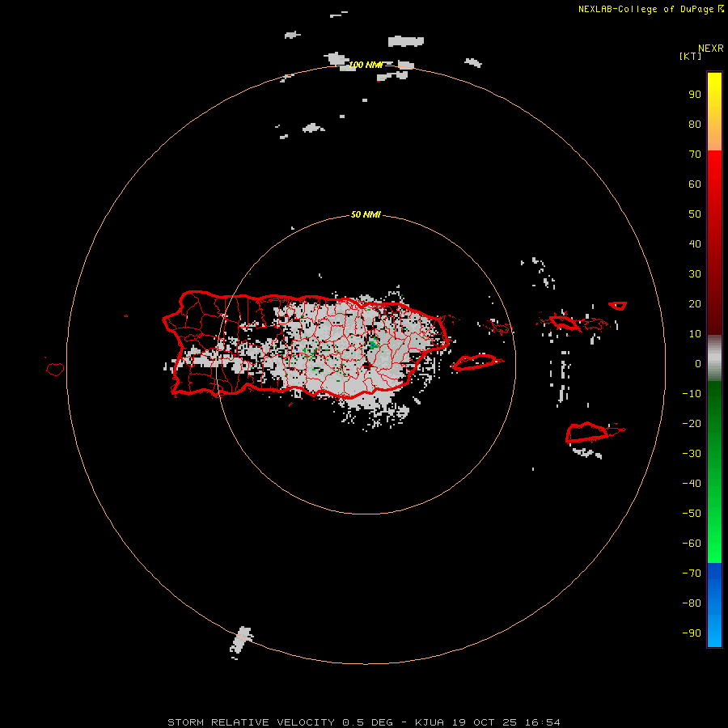Click the blue-green velocity pixel cluster over central Puerto Rico
This screenshot has height=728, width=728.
[372, 345]
